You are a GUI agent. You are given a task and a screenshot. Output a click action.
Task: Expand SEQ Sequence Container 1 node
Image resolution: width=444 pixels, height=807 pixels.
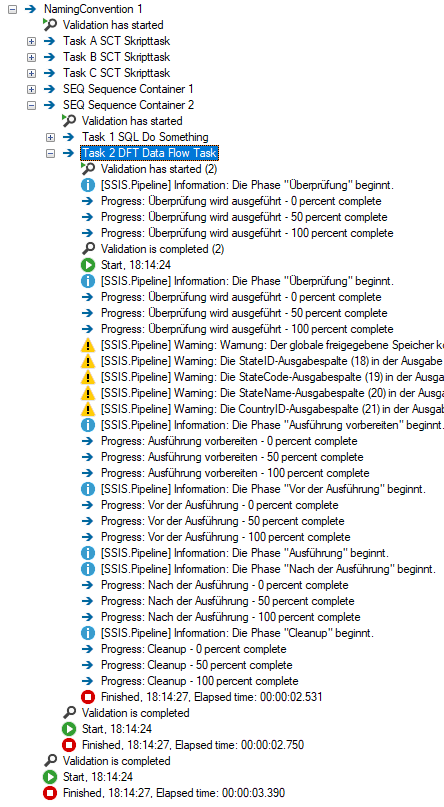tap(31, 89)
